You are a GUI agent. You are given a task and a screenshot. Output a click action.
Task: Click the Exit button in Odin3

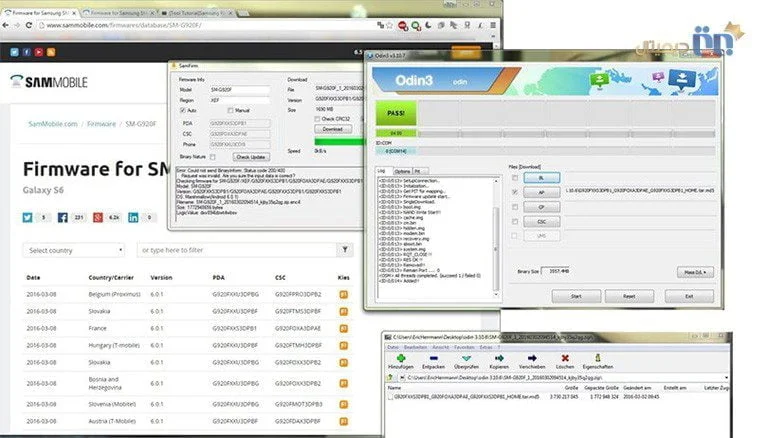[689, 296]
